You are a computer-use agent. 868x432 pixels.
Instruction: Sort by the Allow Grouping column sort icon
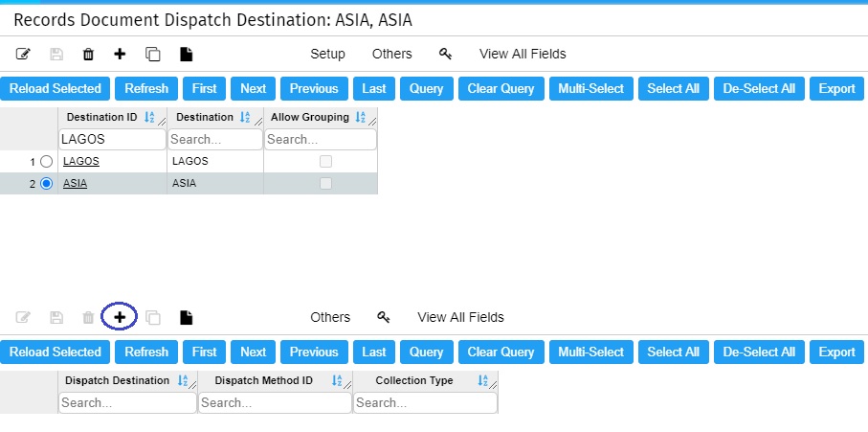[361, 117]
